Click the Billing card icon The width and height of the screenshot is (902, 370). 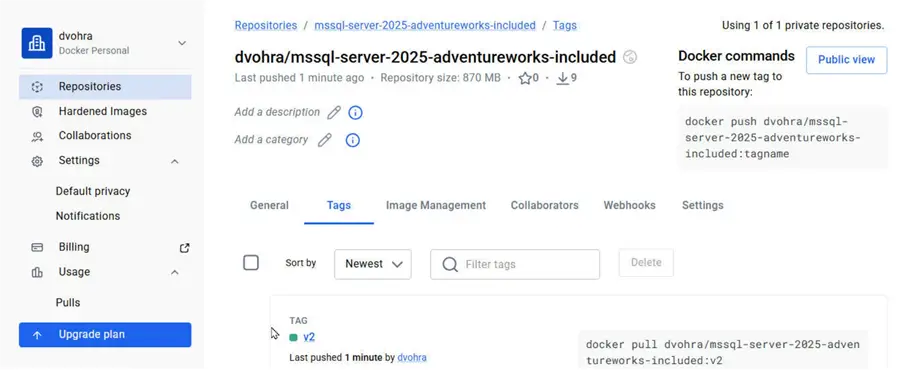point(37,247)
